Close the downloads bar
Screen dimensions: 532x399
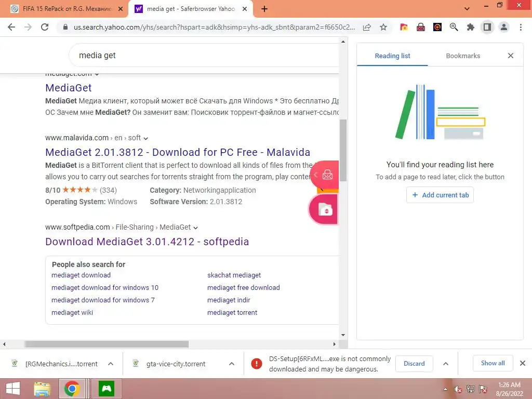tap(523, 363)
